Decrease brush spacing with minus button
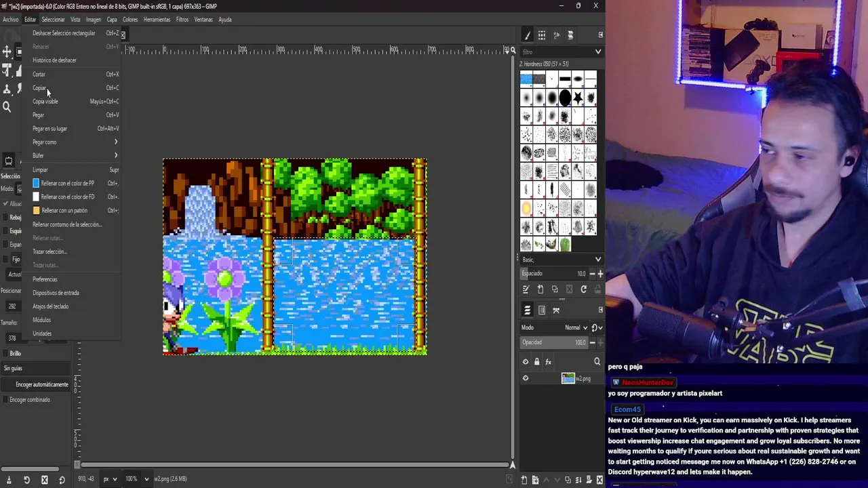The width and height of the screenshot is (868, 488). tap(591, 274)
